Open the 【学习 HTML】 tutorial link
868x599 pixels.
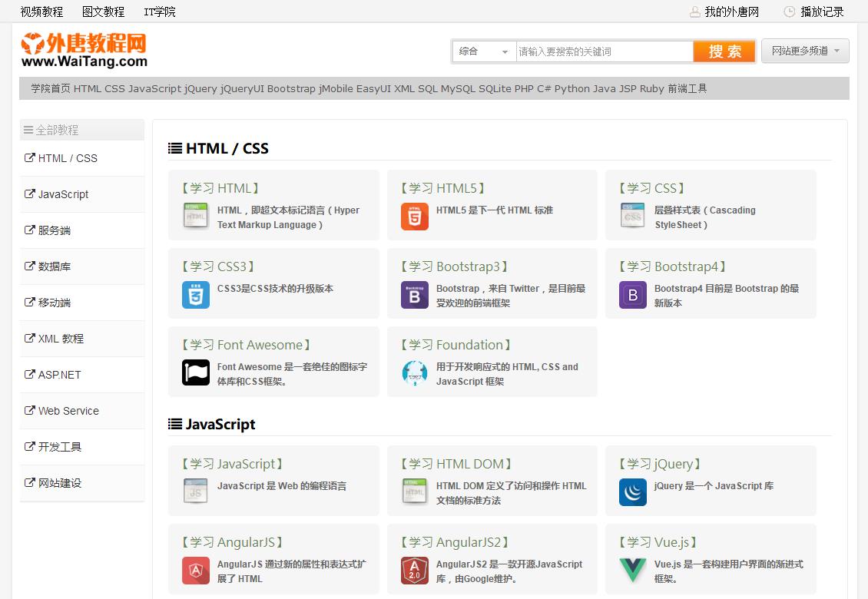pyautogui.click(x=220, y=188)
